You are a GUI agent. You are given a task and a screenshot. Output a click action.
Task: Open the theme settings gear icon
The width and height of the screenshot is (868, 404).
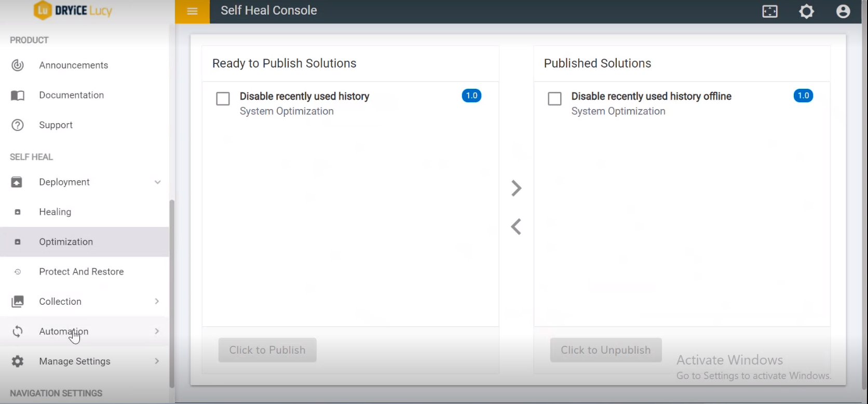tap(807, 11)
